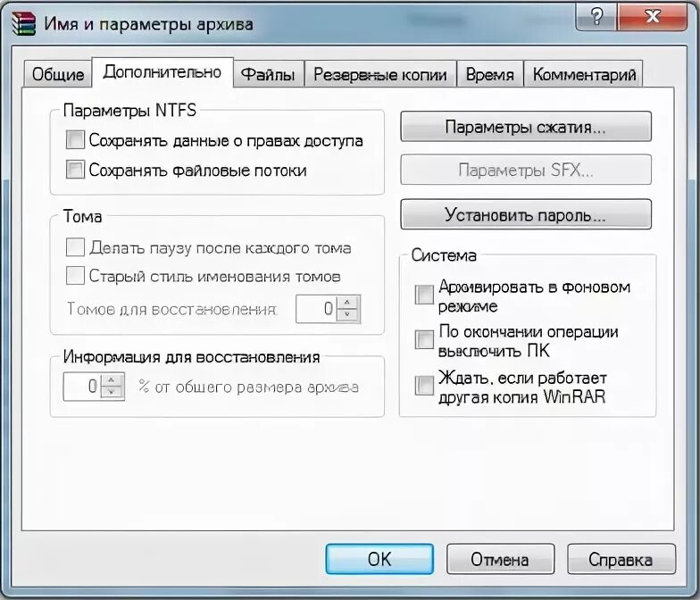
Task: Confirm with the OK button
Action: point(379,559)
